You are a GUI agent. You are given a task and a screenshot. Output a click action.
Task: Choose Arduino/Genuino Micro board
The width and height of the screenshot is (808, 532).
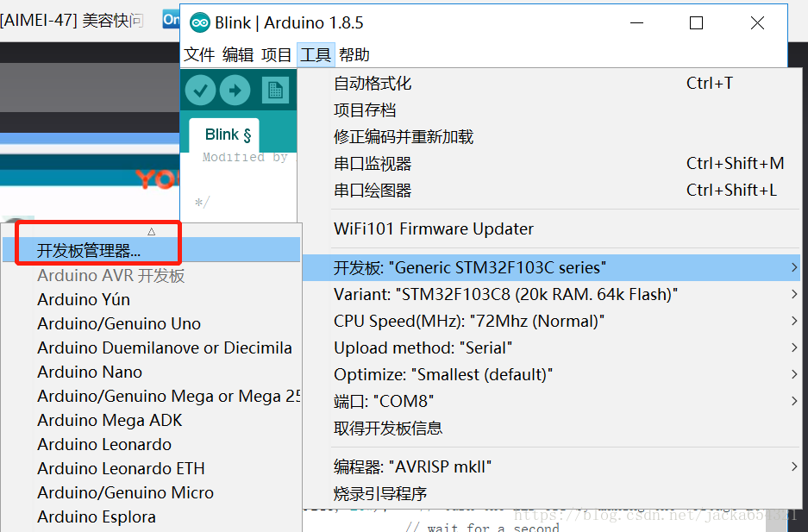(152, 493)
